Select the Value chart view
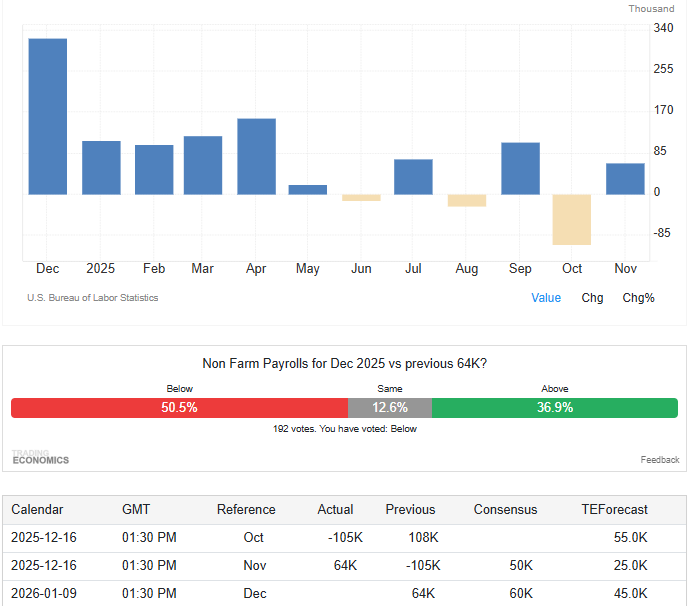The width and height of the screenshot is (689, 606). pos(546,298)
